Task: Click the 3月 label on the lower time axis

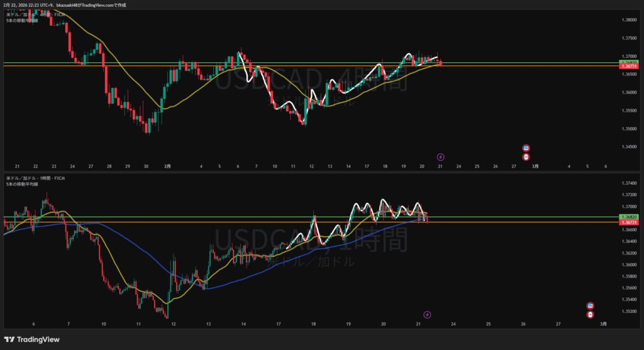Action: tap(603, 324)
